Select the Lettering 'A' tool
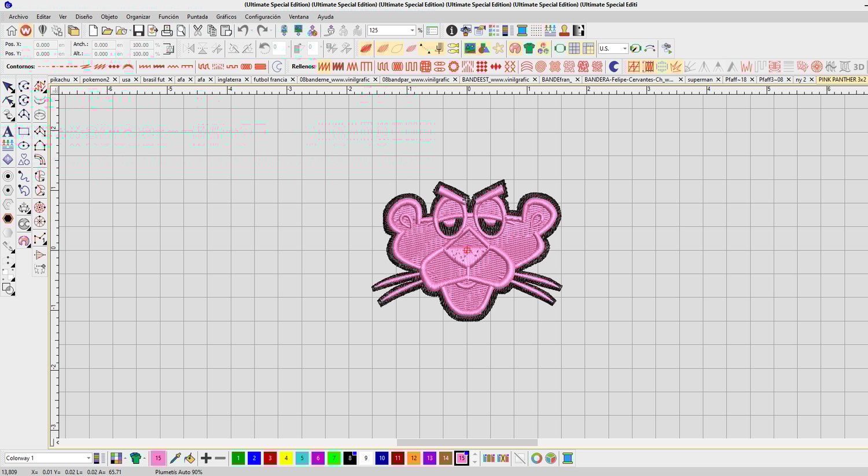Screen dimensions: 868x476 (8, 131)
